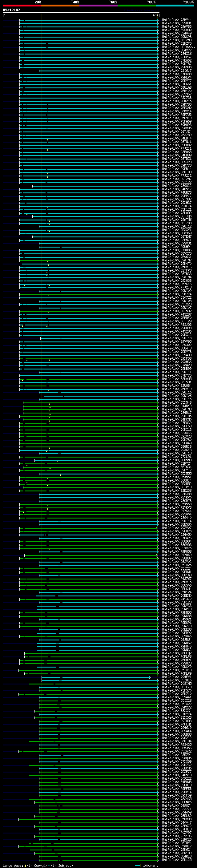Select the truncated UniRef100_UPI000.. label

(178, 47)
